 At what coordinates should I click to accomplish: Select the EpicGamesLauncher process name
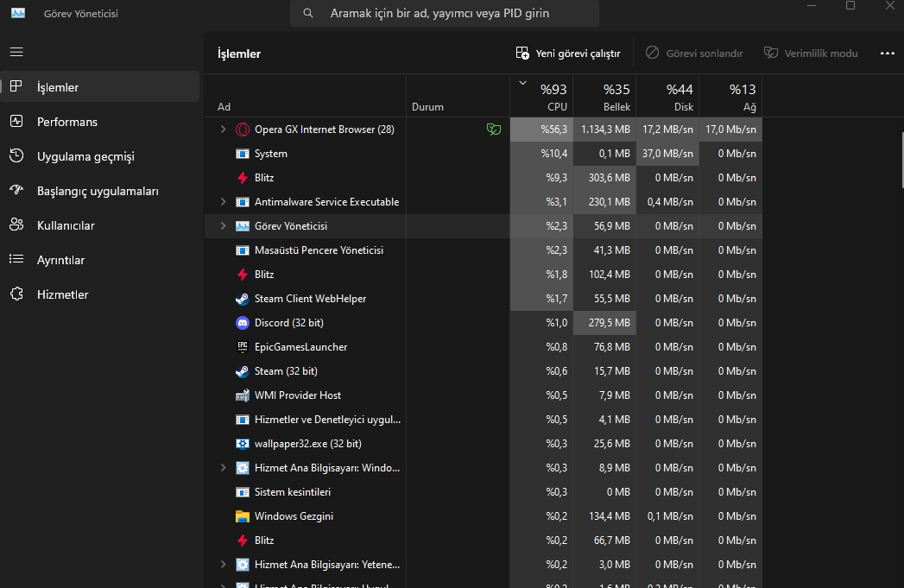(301, 347)
